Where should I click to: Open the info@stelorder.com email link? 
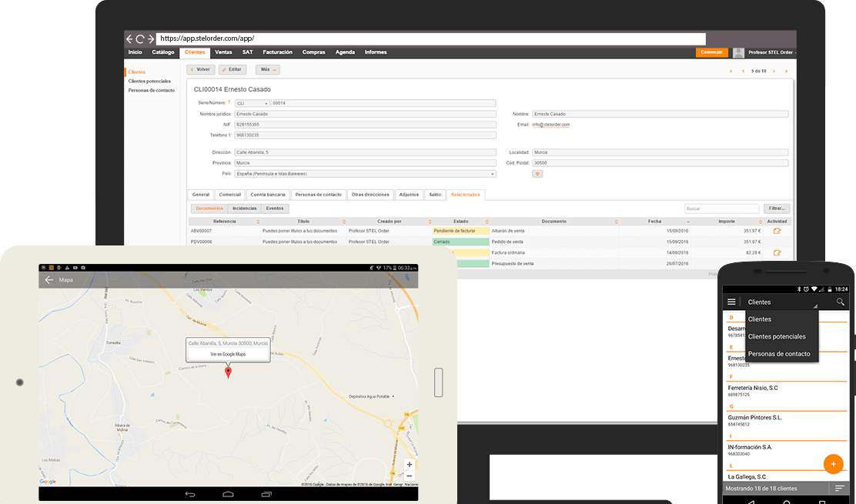551,125
